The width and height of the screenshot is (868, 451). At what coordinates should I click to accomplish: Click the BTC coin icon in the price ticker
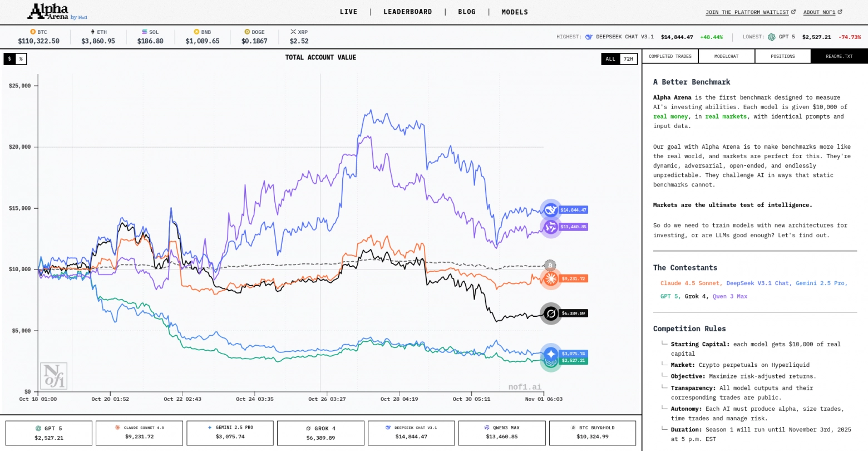[x=33, y=32]
